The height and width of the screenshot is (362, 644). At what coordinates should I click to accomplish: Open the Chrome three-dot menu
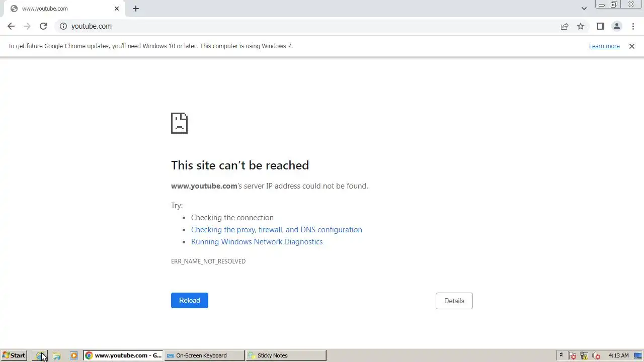[x=633, y=26]
